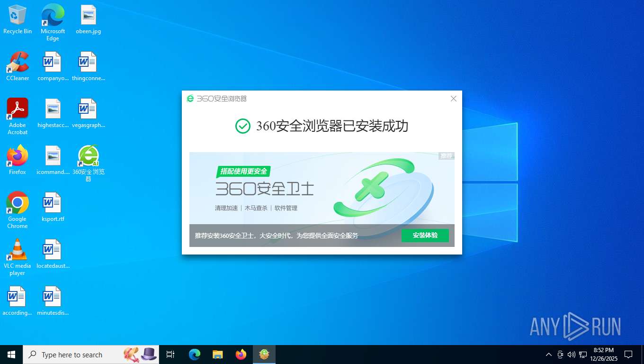Open the volume control tray icon

571,355
